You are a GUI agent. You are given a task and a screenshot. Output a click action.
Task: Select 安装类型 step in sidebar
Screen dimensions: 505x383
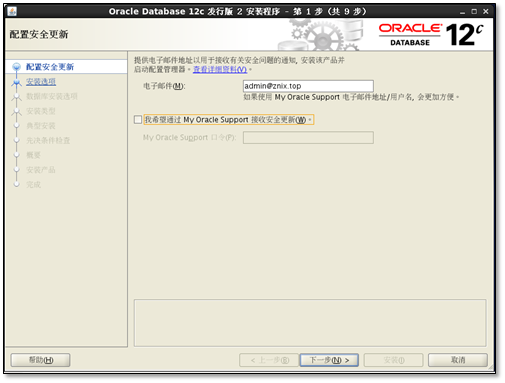click(x=41, y=111)
